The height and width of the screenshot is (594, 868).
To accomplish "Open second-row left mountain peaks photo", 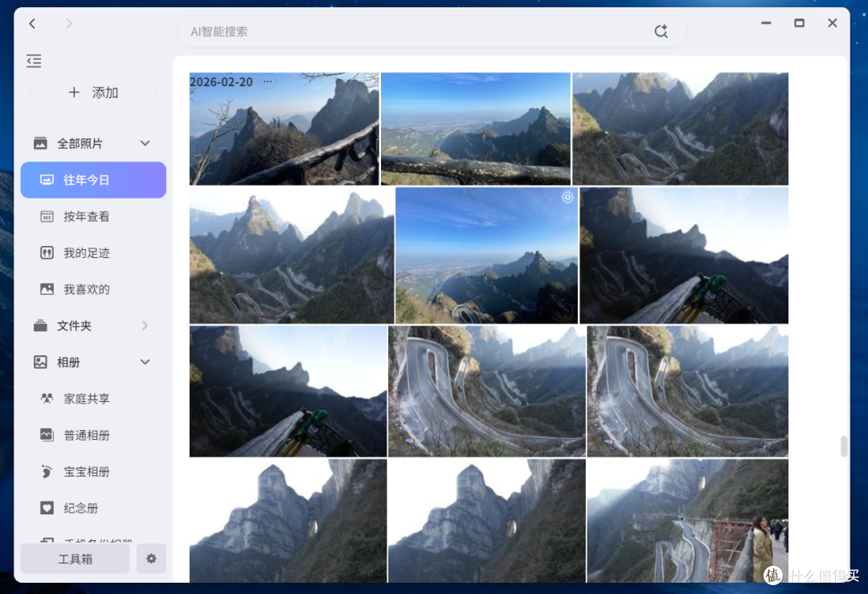I will (x=292, y=256).
